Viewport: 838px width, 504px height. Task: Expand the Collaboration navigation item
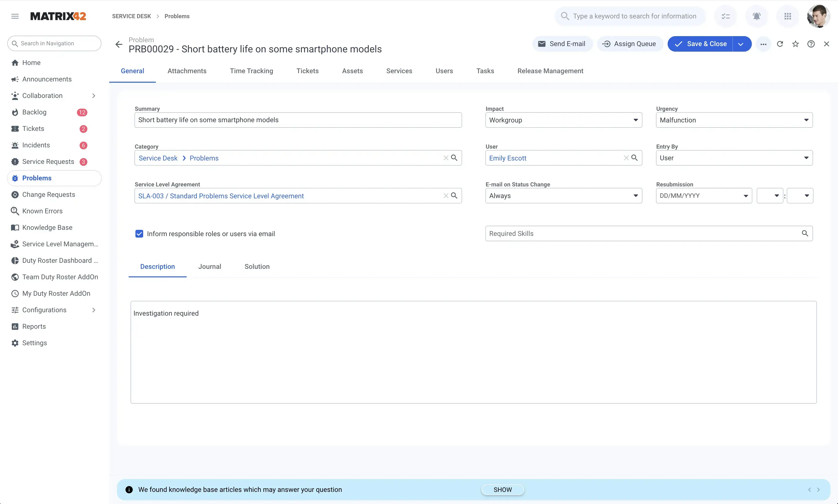93,96
